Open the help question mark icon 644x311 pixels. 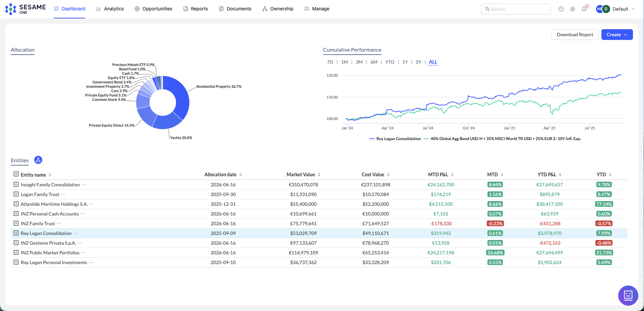coord(561,9)
